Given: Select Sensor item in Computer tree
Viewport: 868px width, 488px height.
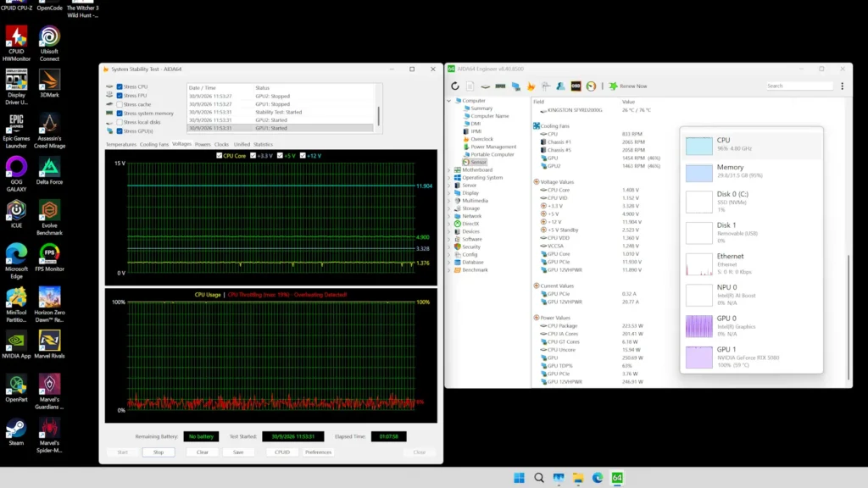Looking at the screenshot, I should [x=475, y=162].
